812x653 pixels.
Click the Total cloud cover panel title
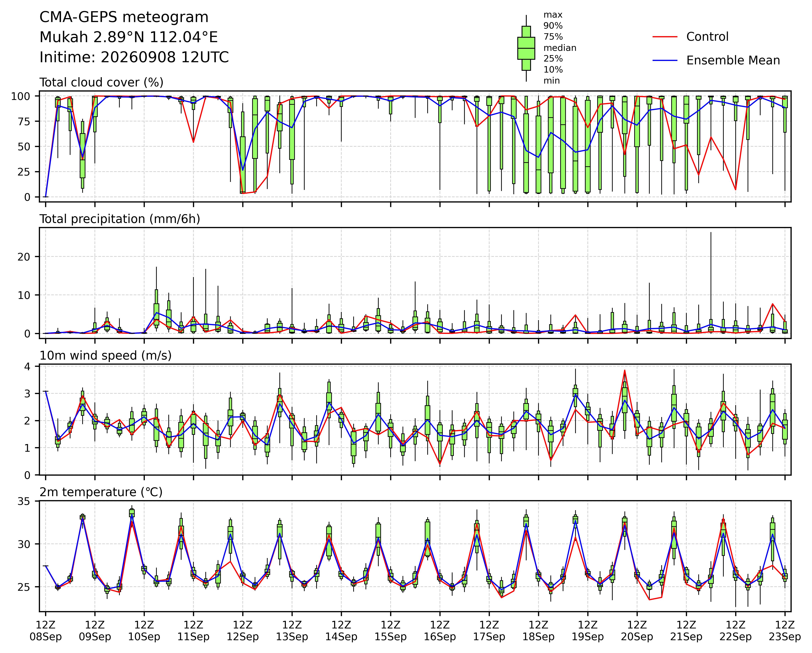[101, 82]
